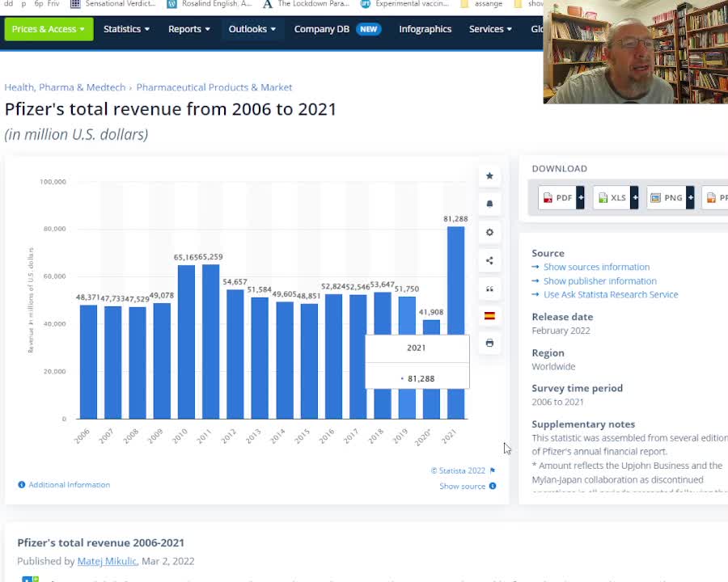Click the flag icon next to Statista 2022
This screenshot has width=728, height=582.
click(493, 470)
